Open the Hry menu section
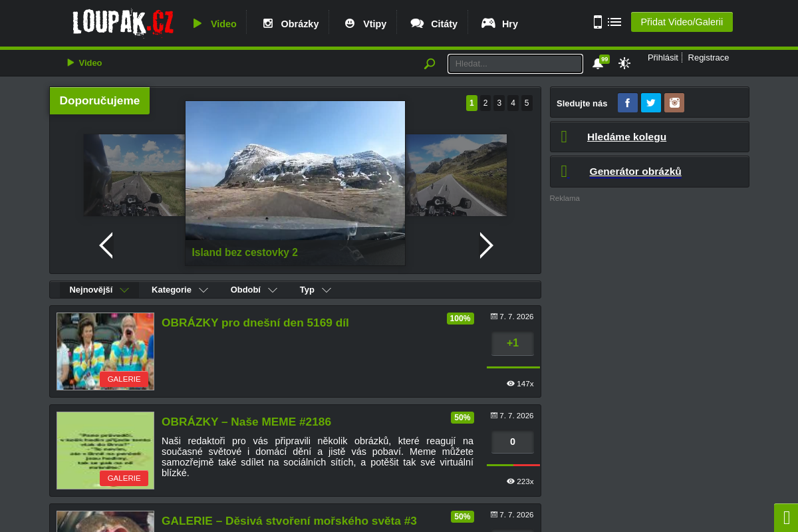This screenshot has width=798, height=532. click(499, 23)
